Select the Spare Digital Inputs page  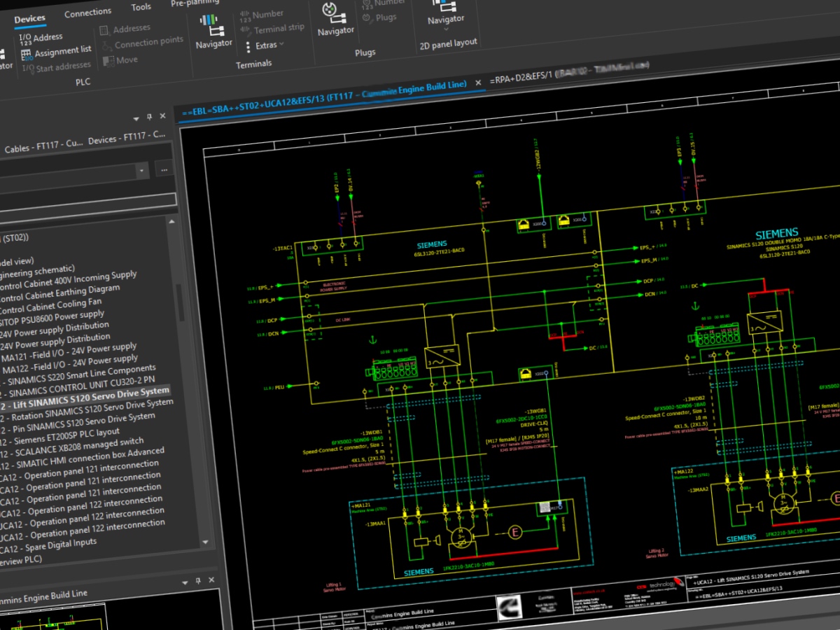tap(49, 545)
